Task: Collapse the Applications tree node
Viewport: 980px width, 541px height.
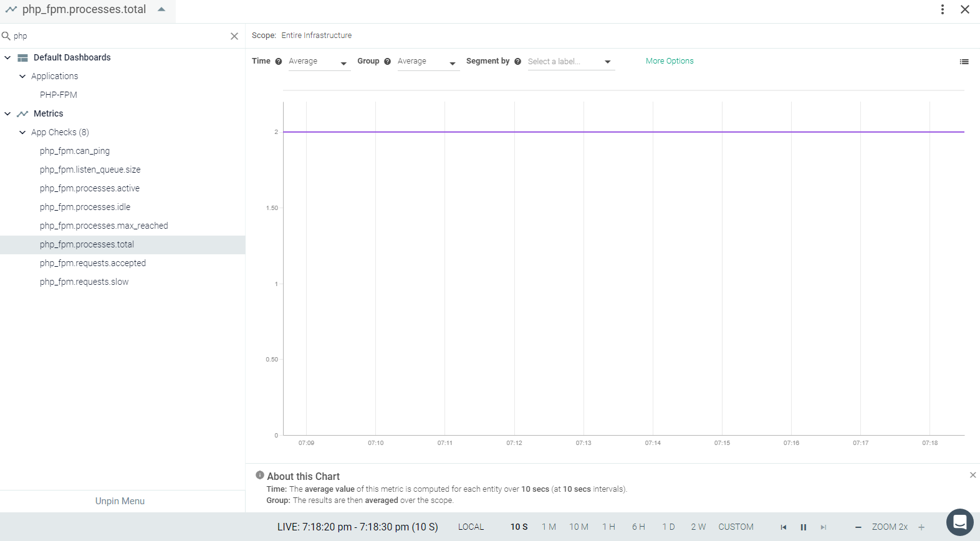Action: coord(22,77)
